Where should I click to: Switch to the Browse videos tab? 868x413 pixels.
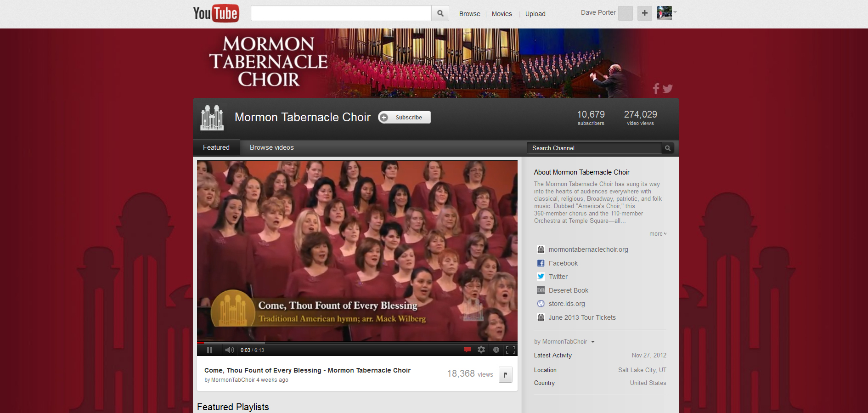click(x=272, y=147)
